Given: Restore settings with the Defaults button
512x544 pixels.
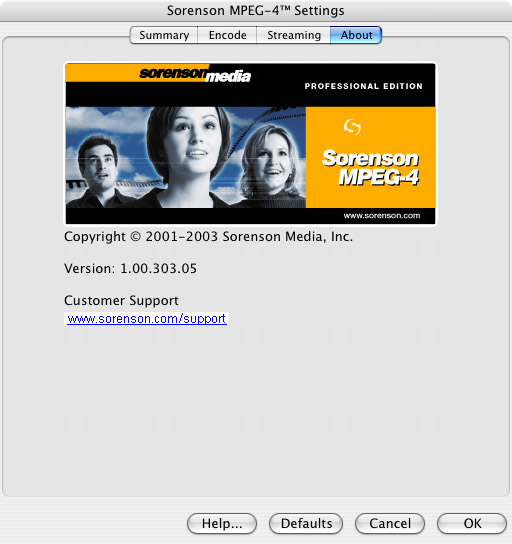Looking at the screenshot, I should click(x=306, y=524).
